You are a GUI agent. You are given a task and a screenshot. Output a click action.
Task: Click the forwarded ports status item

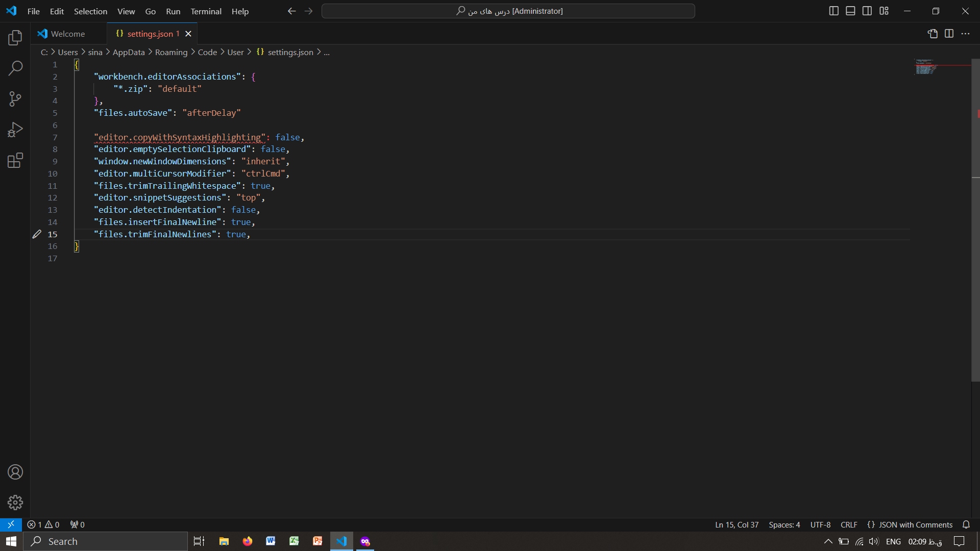[x=78, y=524]
